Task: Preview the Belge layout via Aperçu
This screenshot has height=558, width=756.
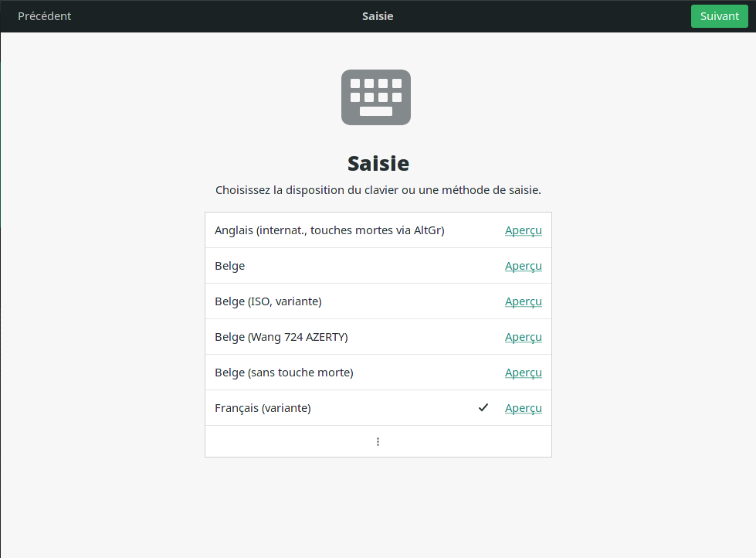Action: pos(523,266)
